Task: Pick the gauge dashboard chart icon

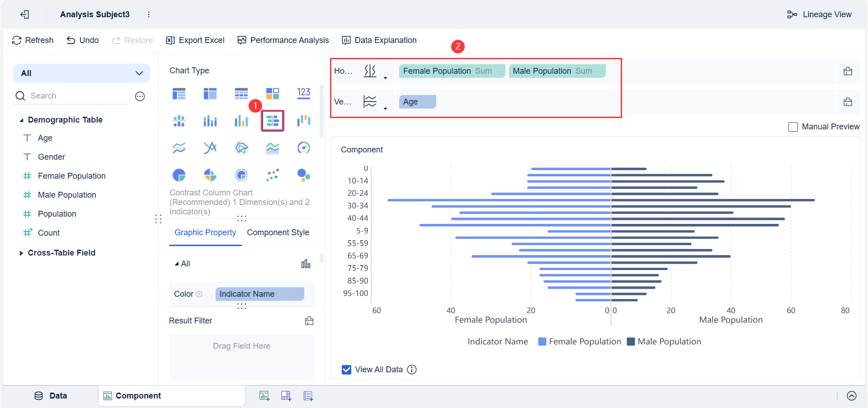Action: pos(304,148)
